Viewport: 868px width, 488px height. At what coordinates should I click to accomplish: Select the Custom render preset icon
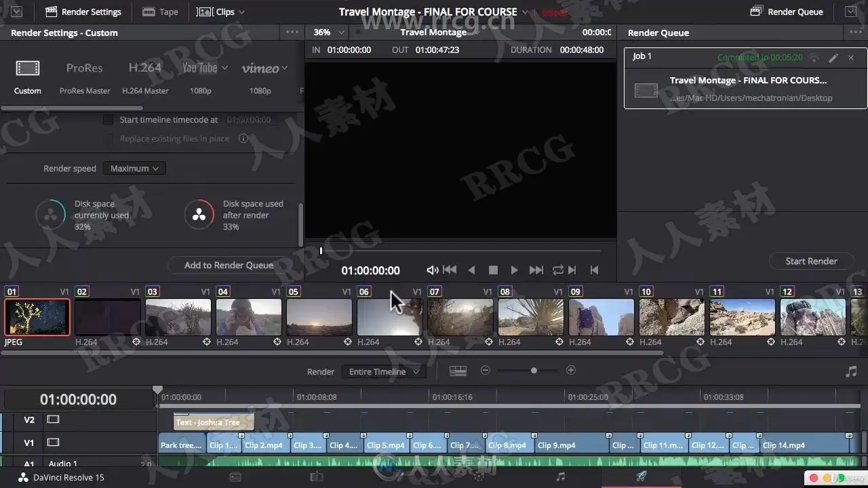tap(28, 68)
